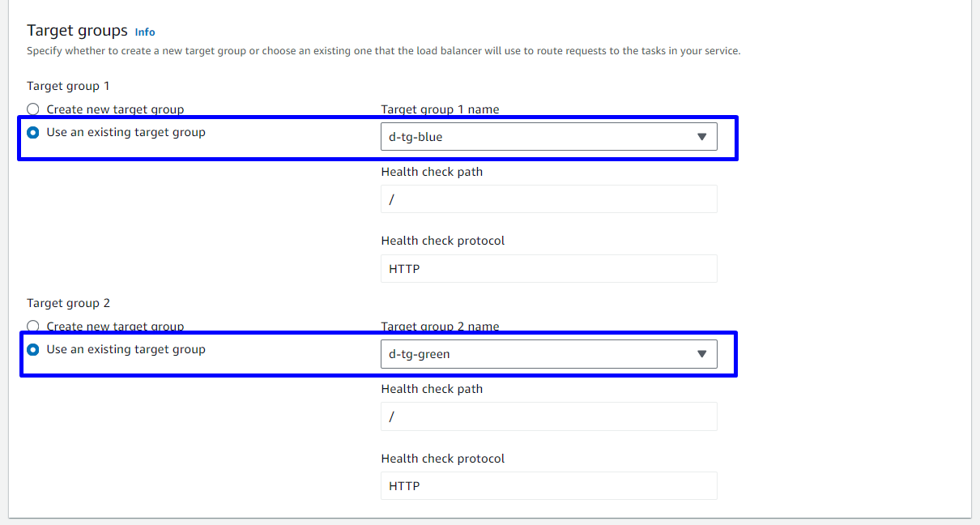
Task: Click Target group 1 Health check path field
Action: 548,199
